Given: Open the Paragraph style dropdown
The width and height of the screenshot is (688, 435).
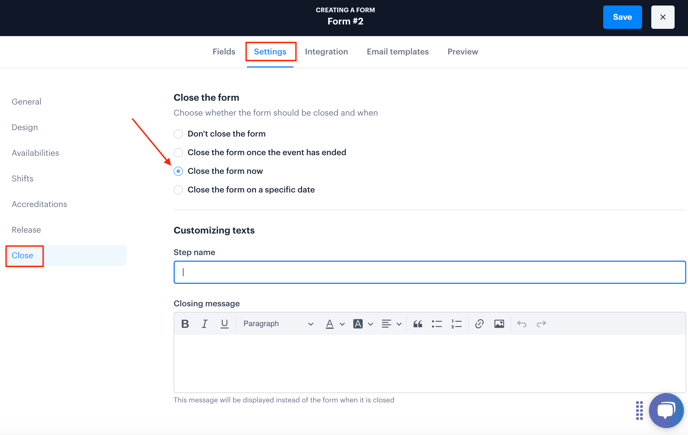Looking at the screenshot, I should coord(278,324).
